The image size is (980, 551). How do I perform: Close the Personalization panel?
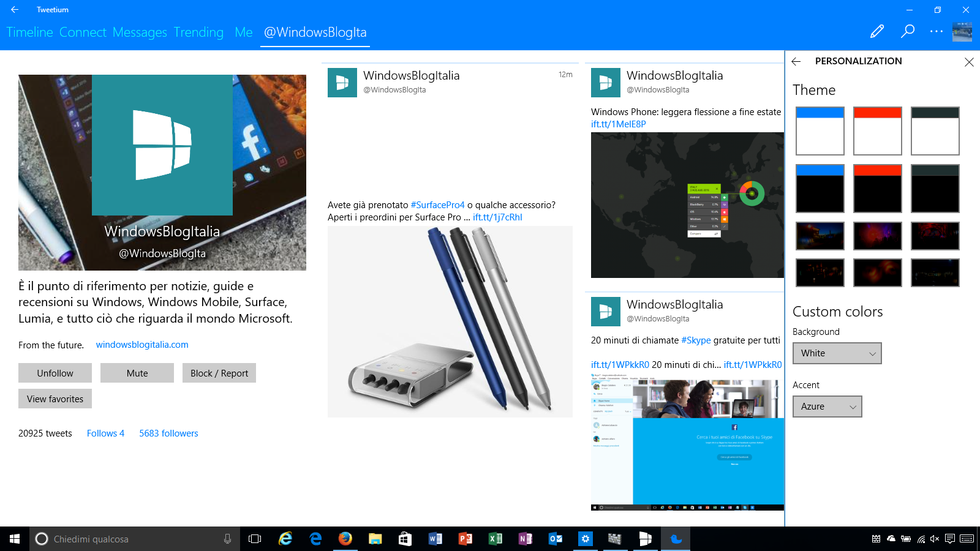pos(969,62)
